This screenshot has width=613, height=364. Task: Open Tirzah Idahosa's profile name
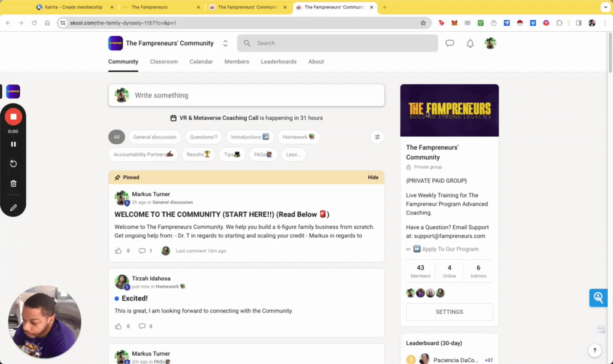pos(151,278)
